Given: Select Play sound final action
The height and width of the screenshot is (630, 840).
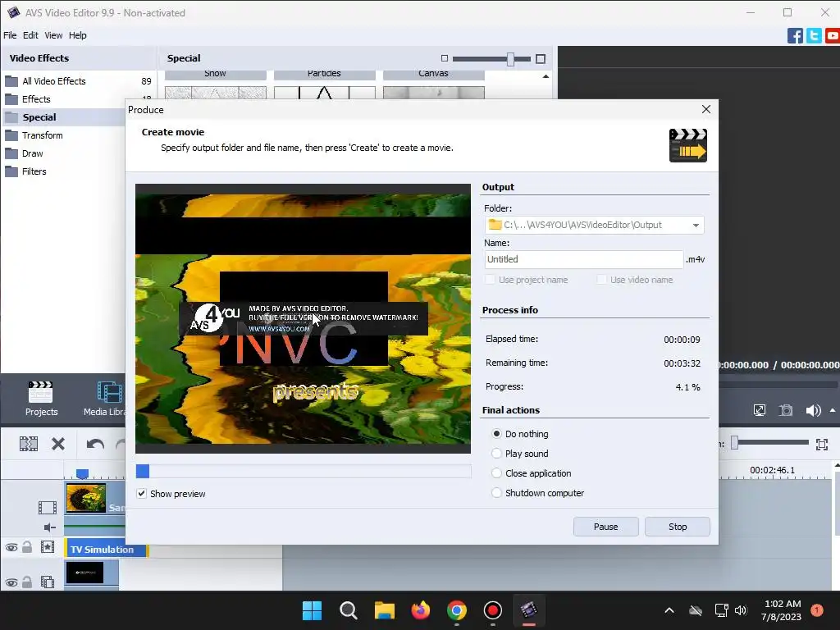Looking at the screenshot, I should tap(496, 453).
